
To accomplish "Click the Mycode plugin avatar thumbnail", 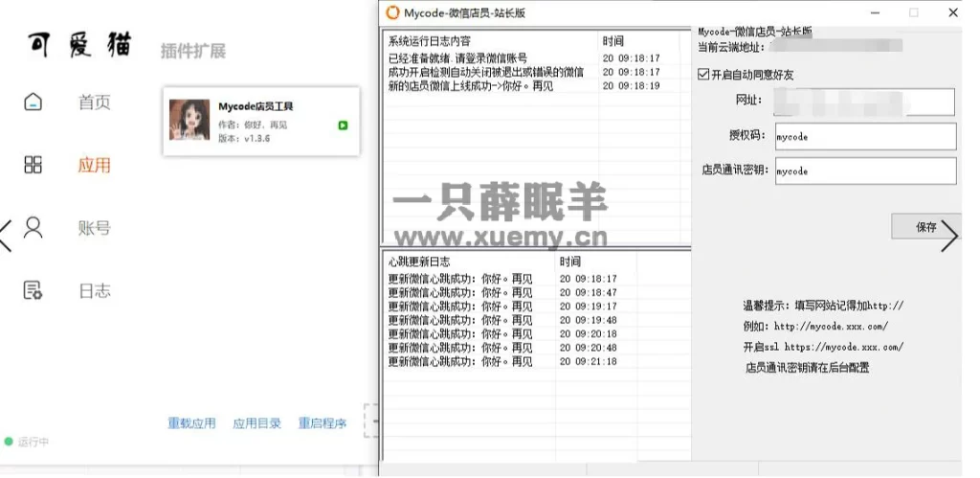I will pyautogui.click(x=189, y=120).
